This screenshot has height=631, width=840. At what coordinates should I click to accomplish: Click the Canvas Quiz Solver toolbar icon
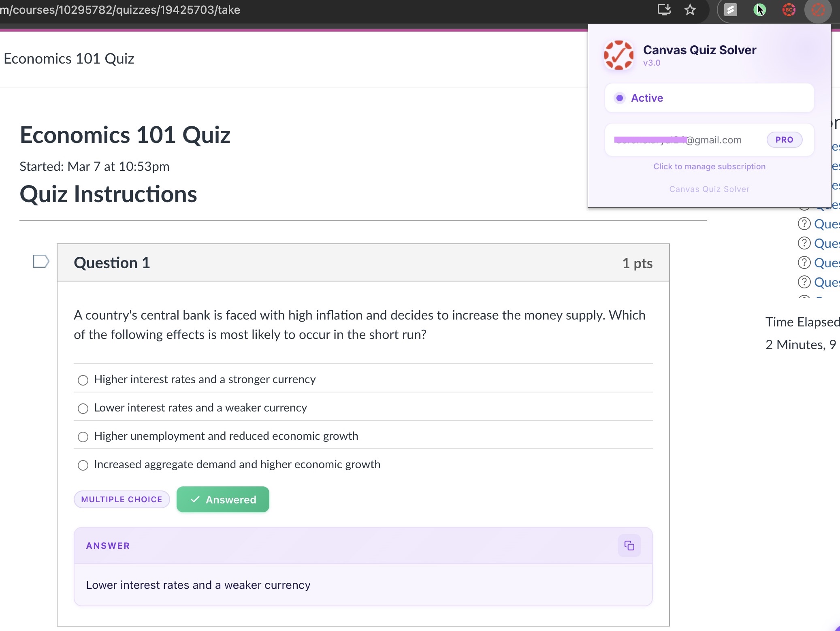[818, 9]
